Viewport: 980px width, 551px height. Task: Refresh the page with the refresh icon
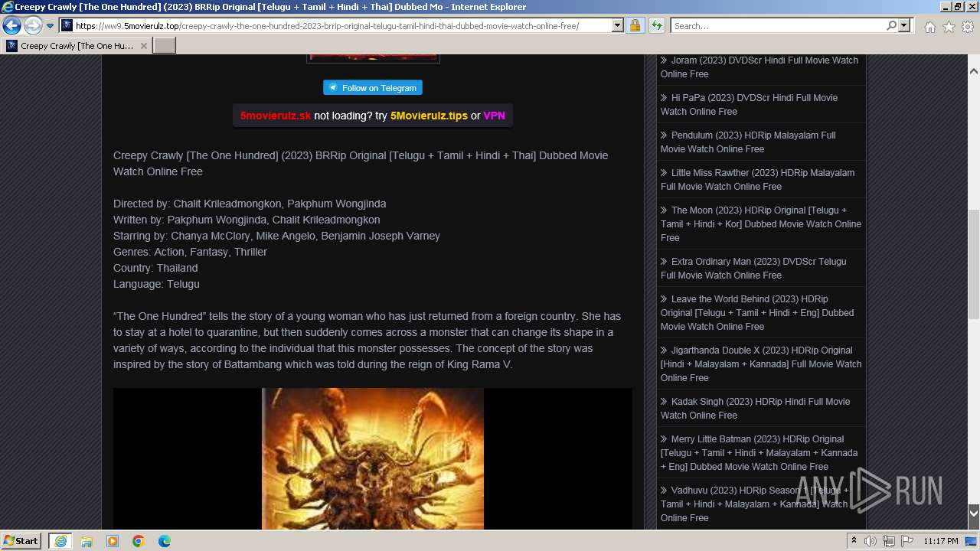tap(656, 25)
